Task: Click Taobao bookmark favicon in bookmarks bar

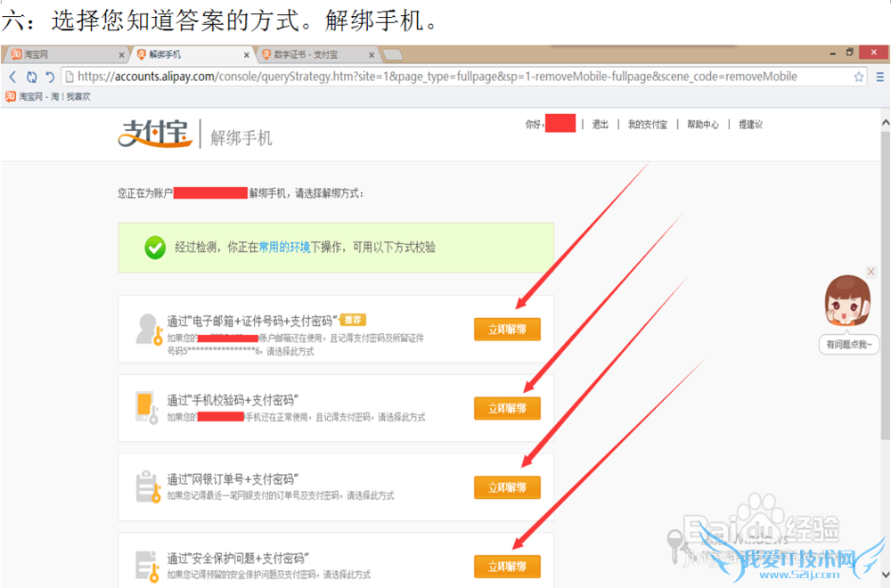Action: (x=11, y=96)
